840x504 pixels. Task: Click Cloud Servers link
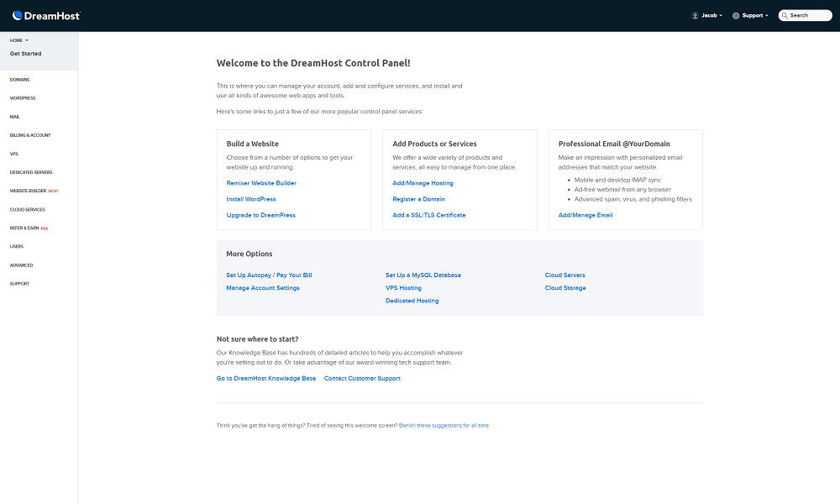565,276
